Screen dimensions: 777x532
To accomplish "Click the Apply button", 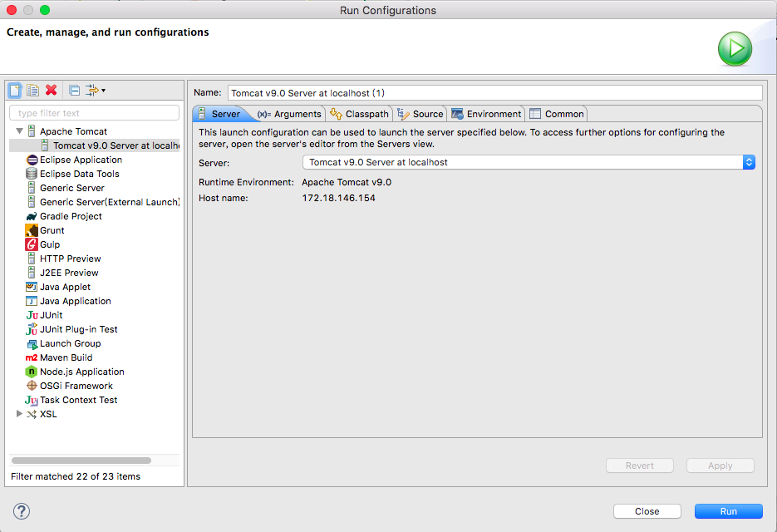I will 720,465.
